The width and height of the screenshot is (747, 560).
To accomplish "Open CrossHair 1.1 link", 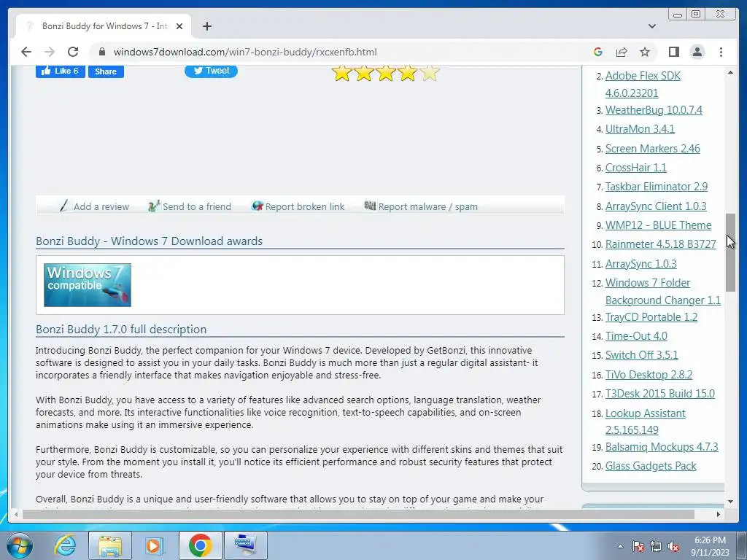I will click(x=636, y=168).
